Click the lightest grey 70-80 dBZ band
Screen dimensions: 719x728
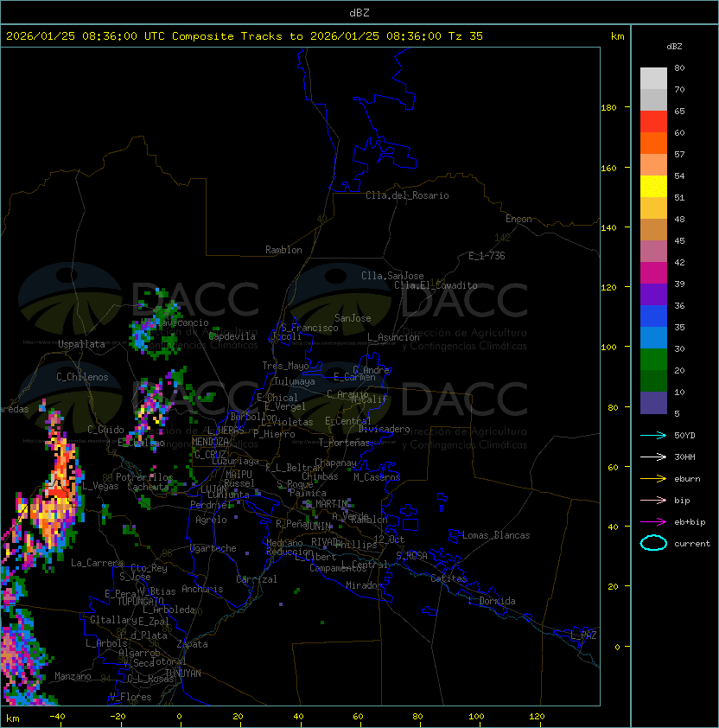(x=653, y=79)
